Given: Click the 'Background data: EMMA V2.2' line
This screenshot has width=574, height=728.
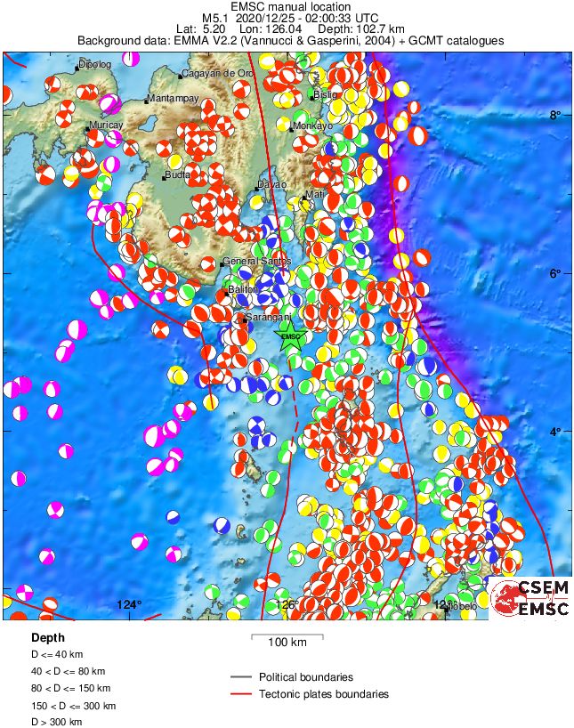Looking at the screenshot, I should [291, 40].
